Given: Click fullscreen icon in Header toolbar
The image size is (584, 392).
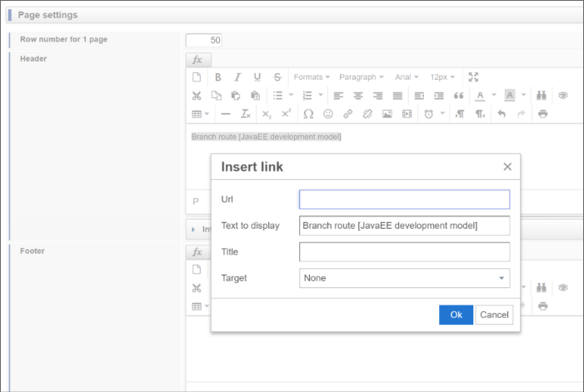Looking at the screenshot, I should tap(473, 77).
